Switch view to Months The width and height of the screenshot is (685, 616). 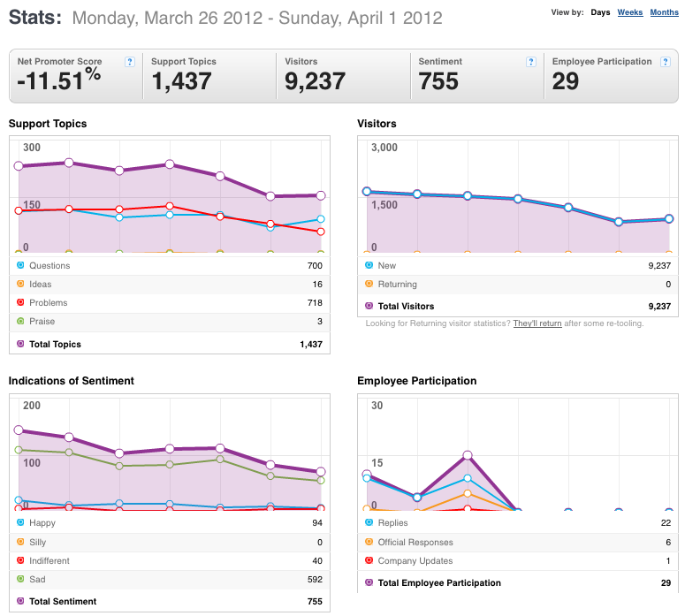(x=664, y=12)
